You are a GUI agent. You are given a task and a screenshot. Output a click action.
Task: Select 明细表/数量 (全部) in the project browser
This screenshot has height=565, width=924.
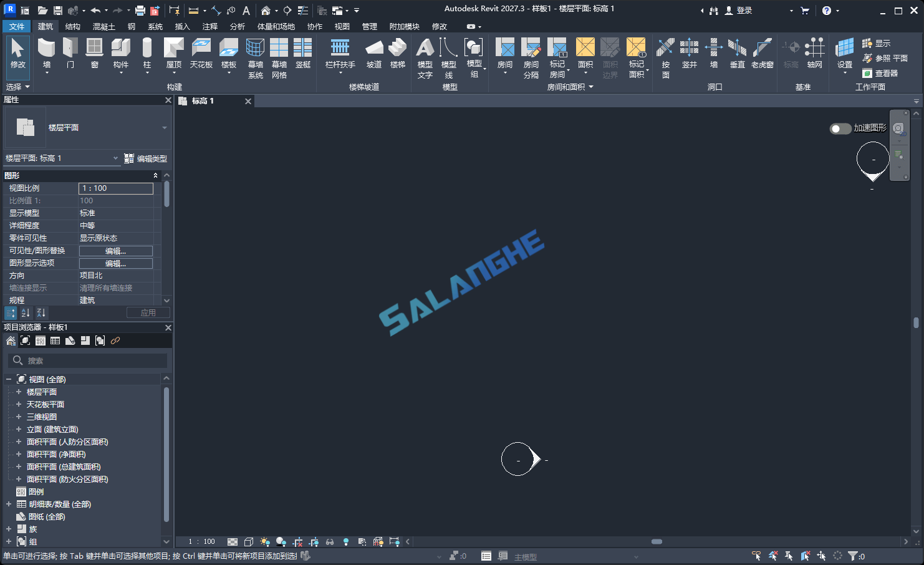coord(60,504)
